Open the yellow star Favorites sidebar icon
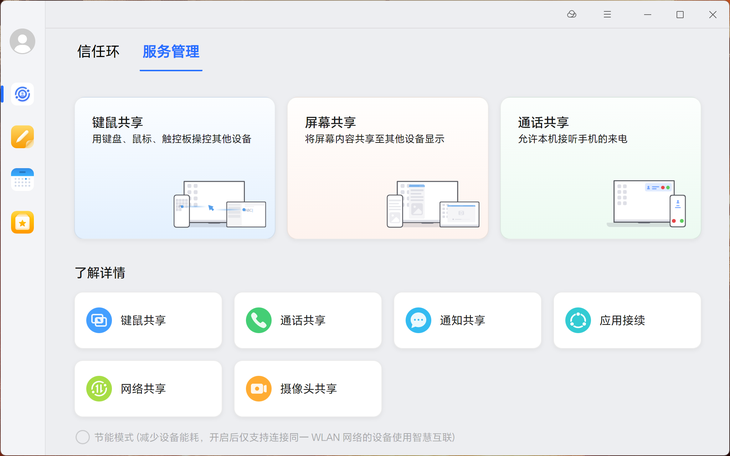 [22, 222]
